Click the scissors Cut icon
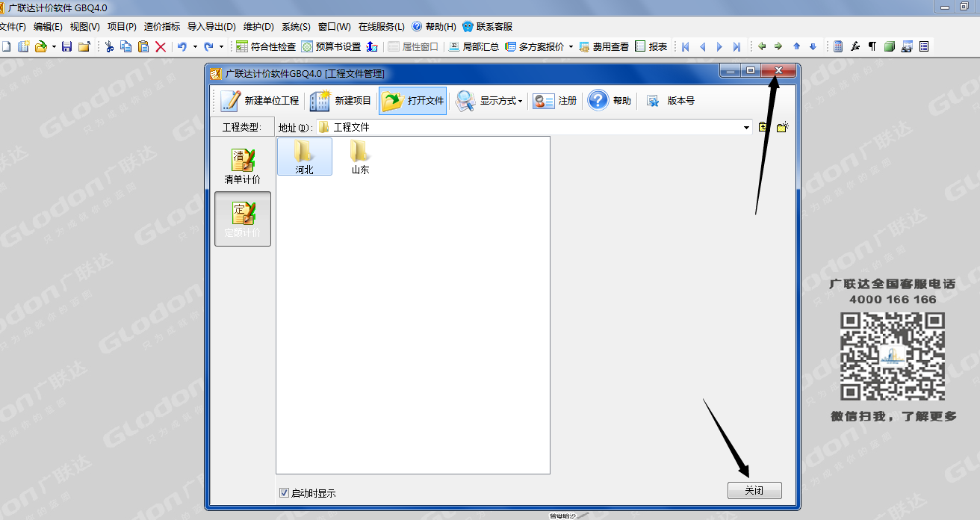The height and width of the screenshot is (520, 980). 109,46
